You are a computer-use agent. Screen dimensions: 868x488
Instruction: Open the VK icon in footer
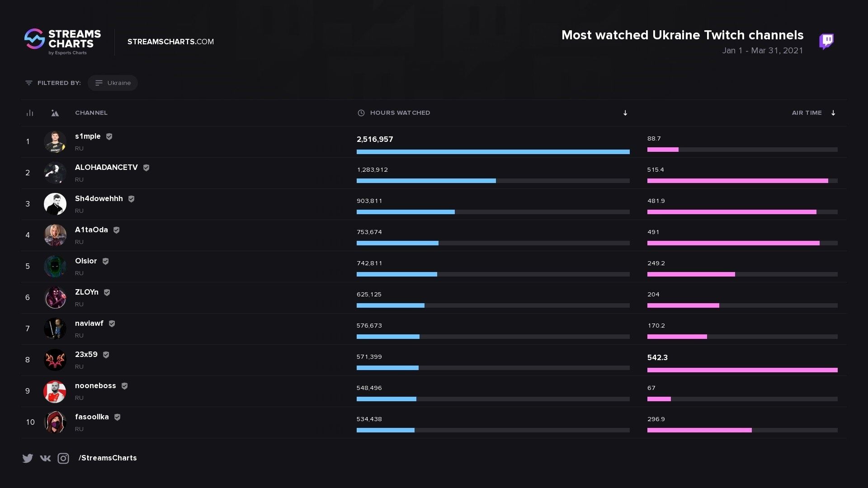pos(45,458)
